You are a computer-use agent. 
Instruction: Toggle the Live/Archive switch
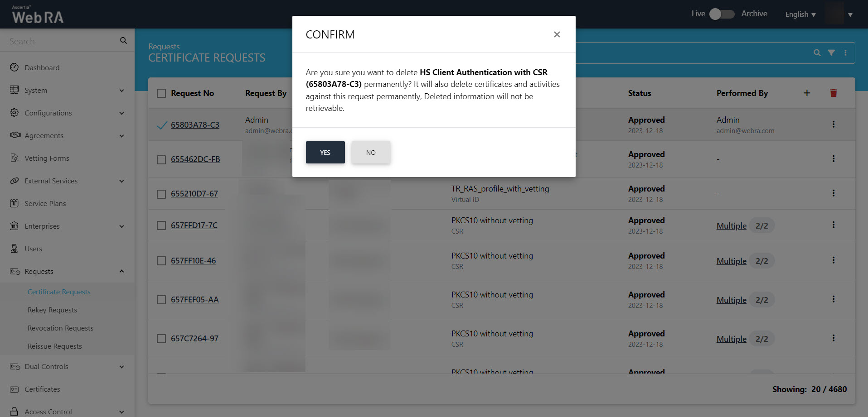click(722, 14)
